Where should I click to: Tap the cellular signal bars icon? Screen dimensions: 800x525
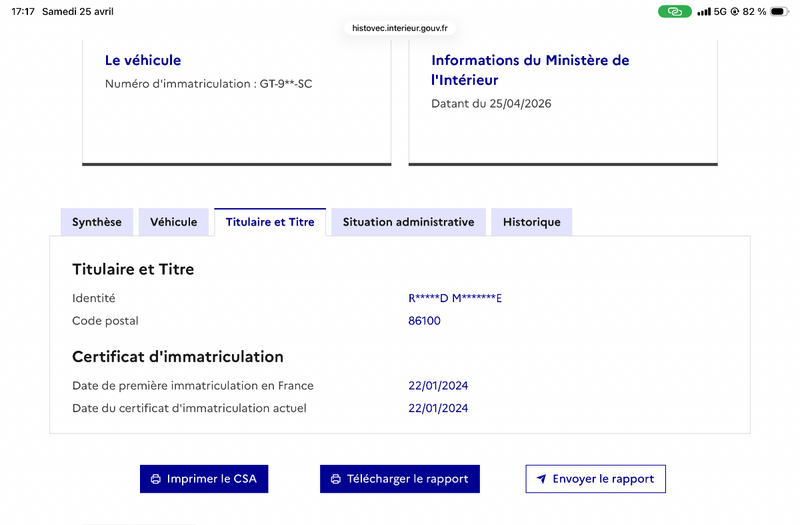point(704,11)
